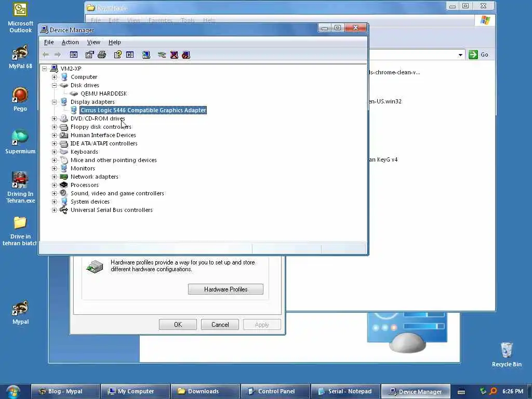The height and width of the screenshot is (399, 532).
Task: Collapse the Display adapters node
Action: click(54, 102)
